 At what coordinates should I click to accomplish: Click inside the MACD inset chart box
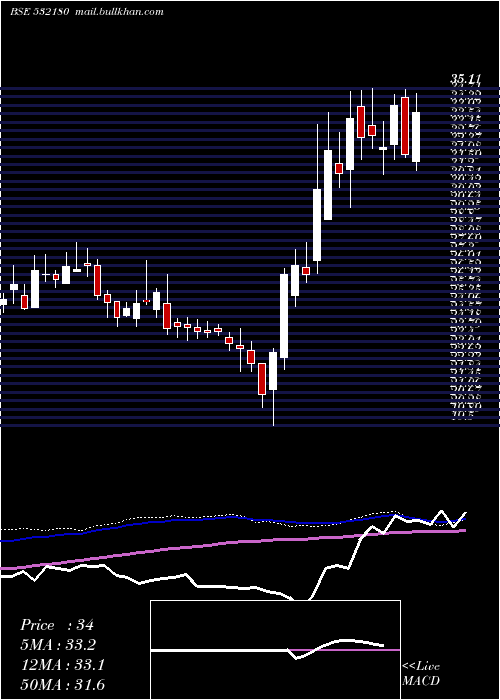(x=275, y=650)
